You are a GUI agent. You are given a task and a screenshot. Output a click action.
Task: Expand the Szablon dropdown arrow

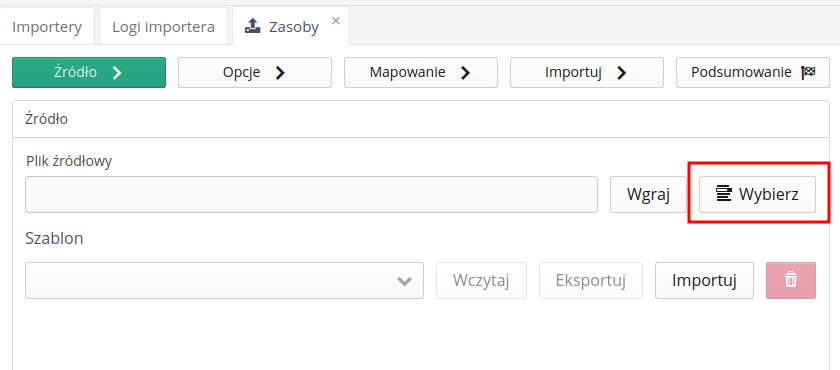pos(404,281)
